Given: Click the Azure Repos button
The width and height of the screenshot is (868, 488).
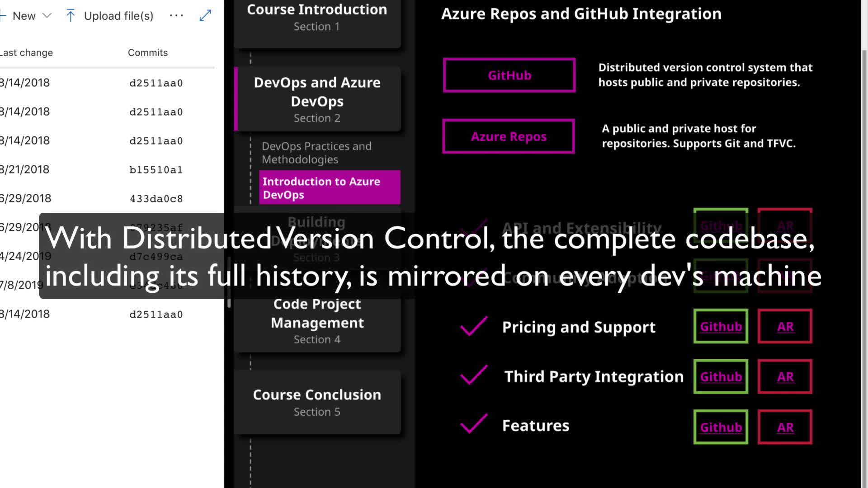Looking at the screenshot, I should (x=509, y=136).
